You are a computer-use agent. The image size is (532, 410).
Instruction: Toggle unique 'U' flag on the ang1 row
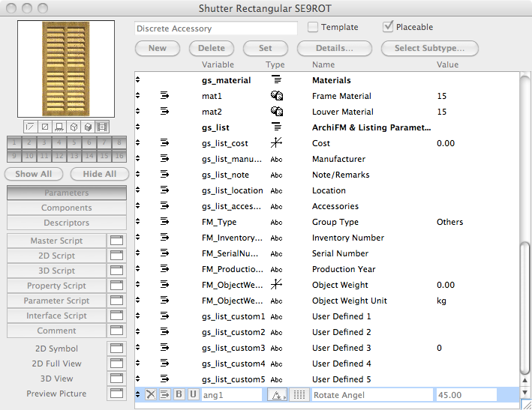[x=192, y=394]
